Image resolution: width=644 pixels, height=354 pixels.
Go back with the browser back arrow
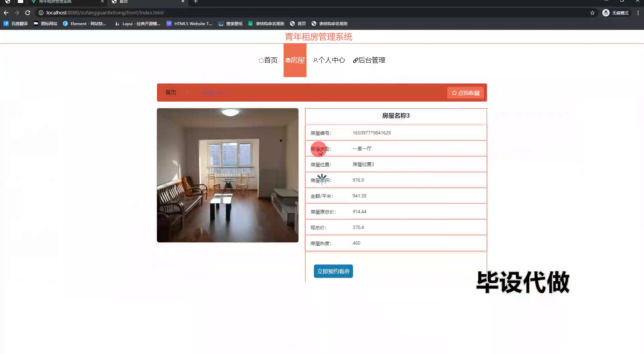coord(6,13)
